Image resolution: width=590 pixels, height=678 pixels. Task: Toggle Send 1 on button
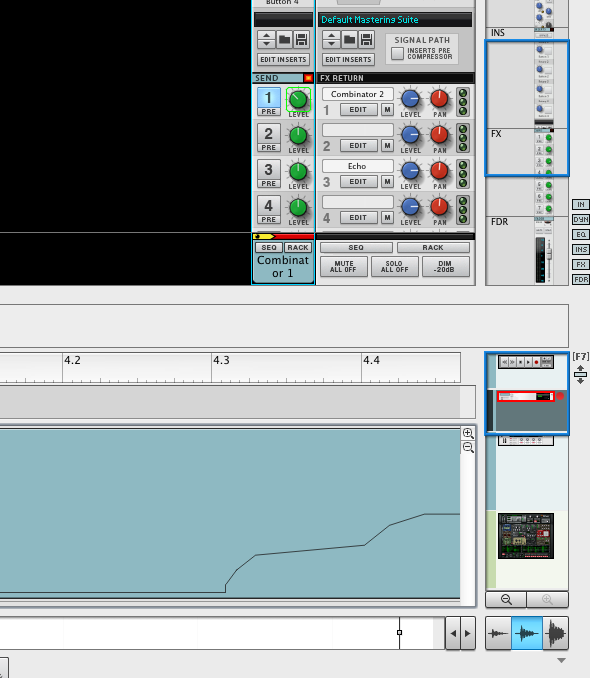(268, 97)
